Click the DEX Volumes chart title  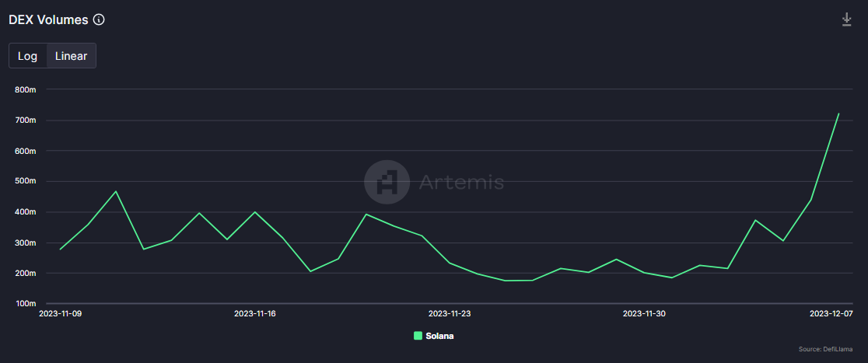point(49,20)
